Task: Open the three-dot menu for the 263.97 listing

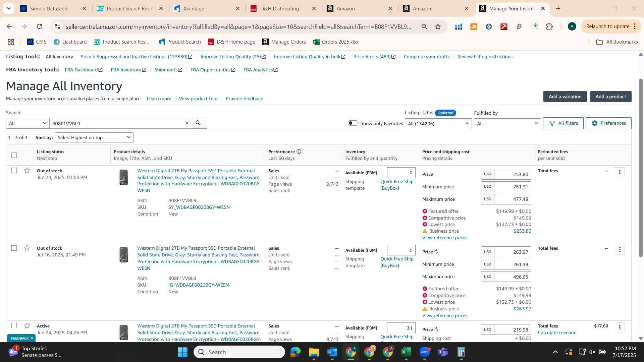Action: (x=620, y=250)
